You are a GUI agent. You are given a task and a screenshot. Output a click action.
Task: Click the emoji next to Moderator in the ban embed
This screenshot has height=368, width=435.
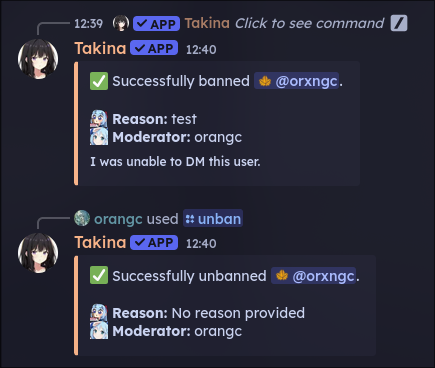click(x=99, y=137)
